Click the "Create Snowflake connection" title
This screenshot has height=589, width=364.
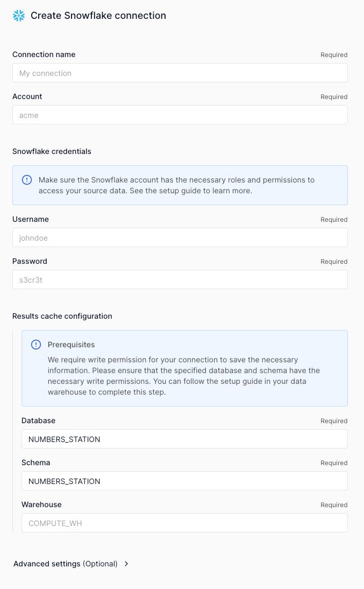click(x=98, y=16)
